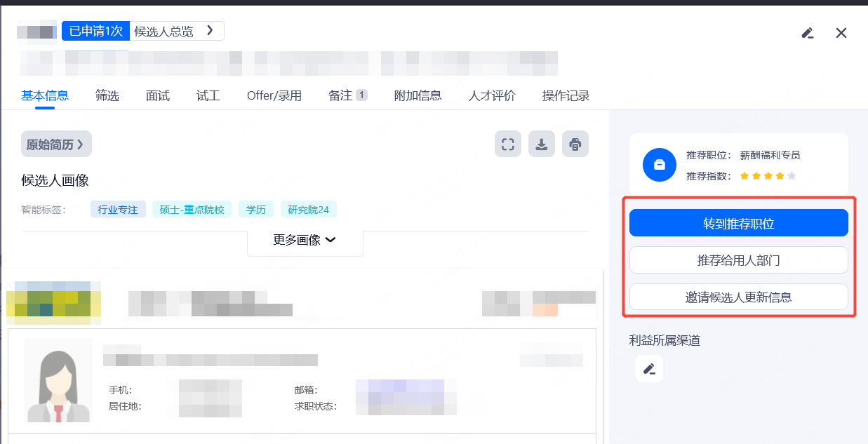Click the 推荐指数 star rating
Image resolution: width=868 pixels, height=444 pixels.
point(768,176)
